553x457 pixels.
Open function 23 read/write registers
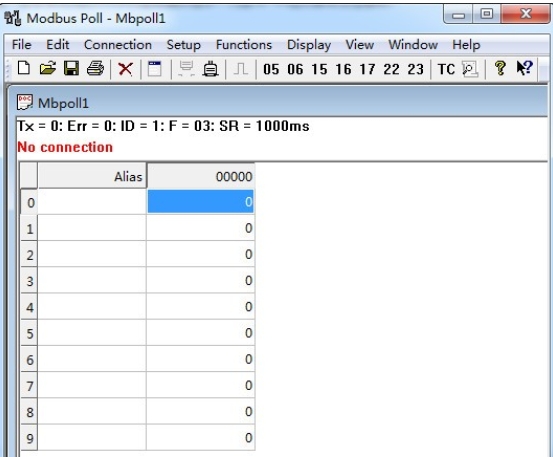click(415, 69)
